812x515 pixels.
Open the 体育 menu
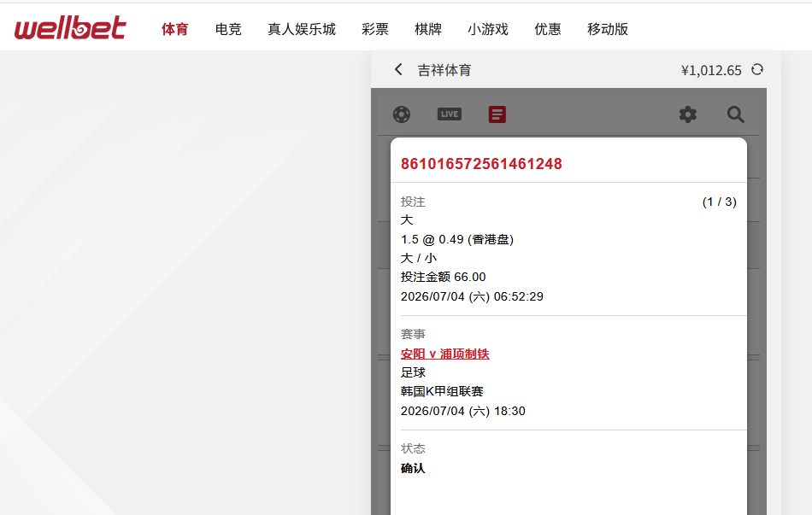point(174,29)
